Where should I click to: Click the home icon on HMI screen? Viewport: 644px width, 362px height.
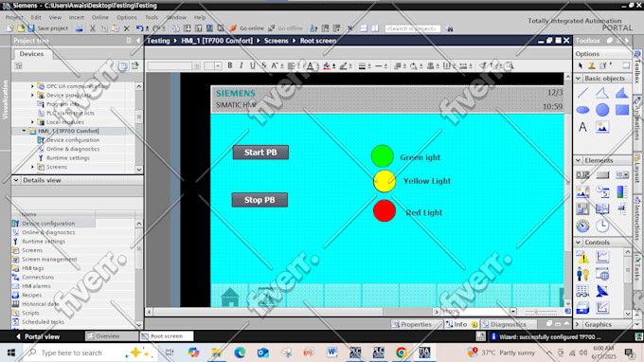[229, 297]
